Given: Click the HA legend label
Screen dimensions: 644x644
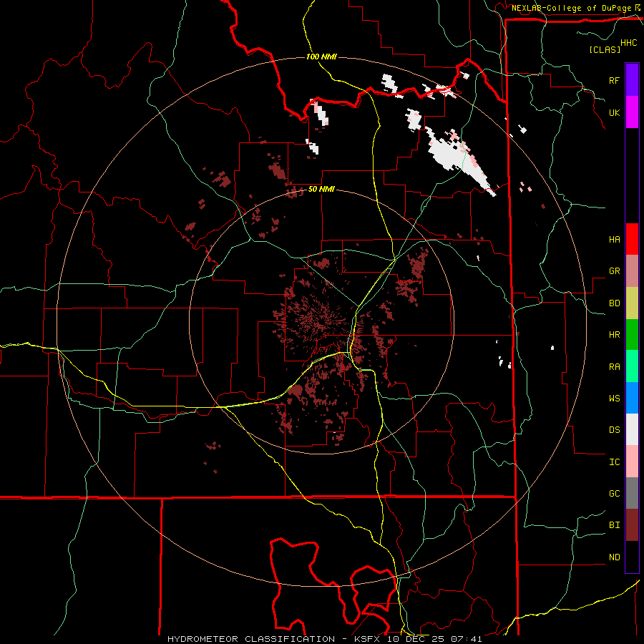Looking at the screenshot, I should point(614,239).
